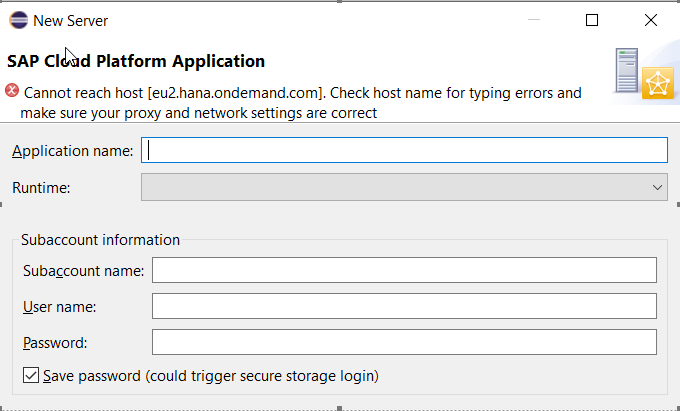Maximize the New Server dialog

point(592,20)
